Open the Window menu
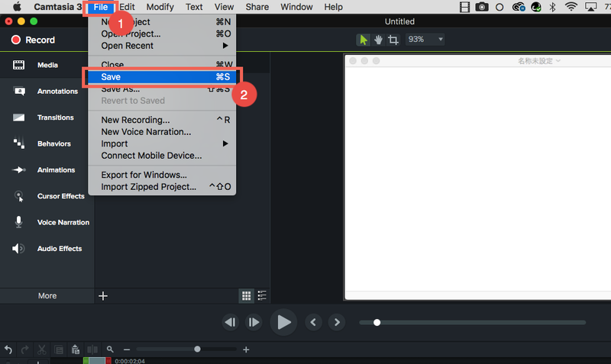Screen dimensions: 611x364 (296, 7)
